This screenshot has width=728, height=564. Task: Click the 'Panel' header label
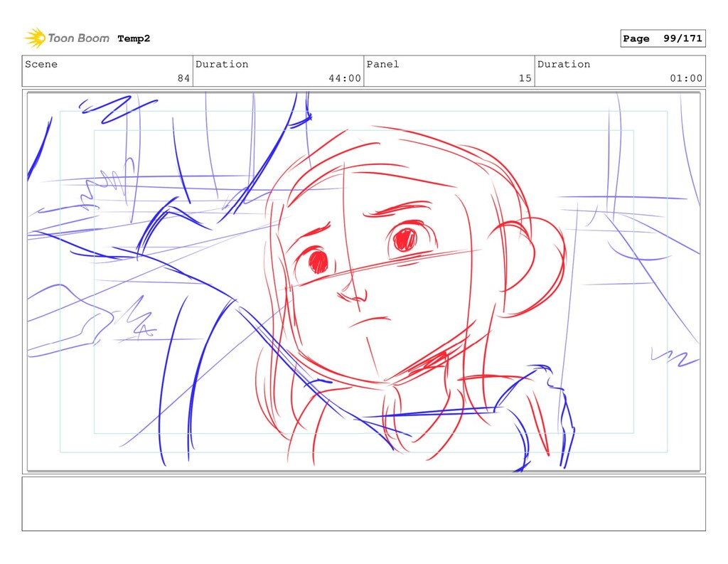382,64
